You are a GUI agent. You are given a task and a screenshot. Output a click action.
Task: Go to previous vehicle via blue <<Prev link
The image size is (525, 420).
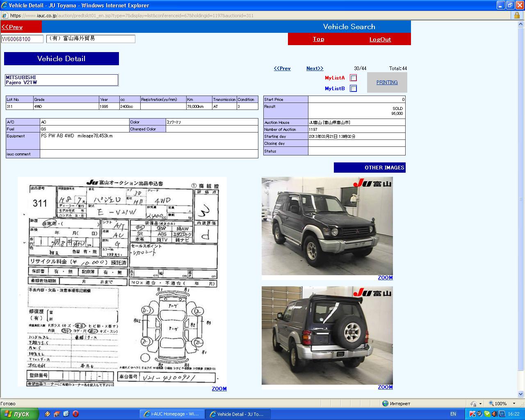[282, 68]
